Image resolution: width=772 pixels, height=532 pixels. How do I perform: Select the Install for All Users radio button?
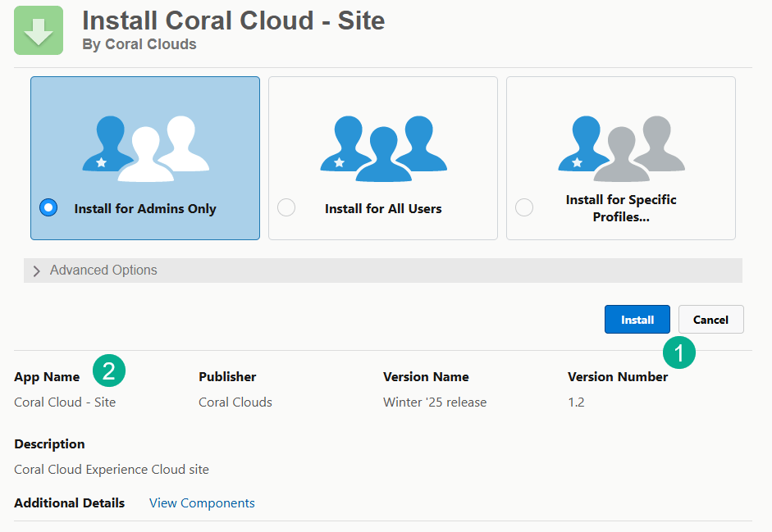tap(286, 207)
